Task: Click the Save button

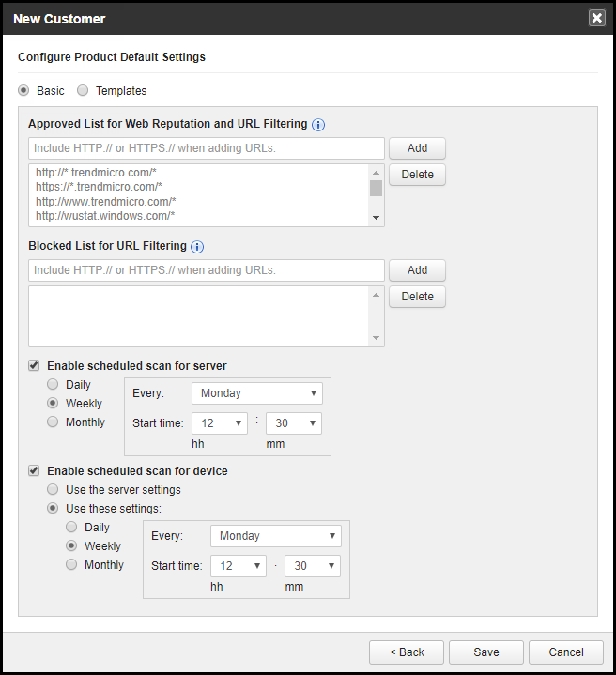Action: (x=485, y=652)
